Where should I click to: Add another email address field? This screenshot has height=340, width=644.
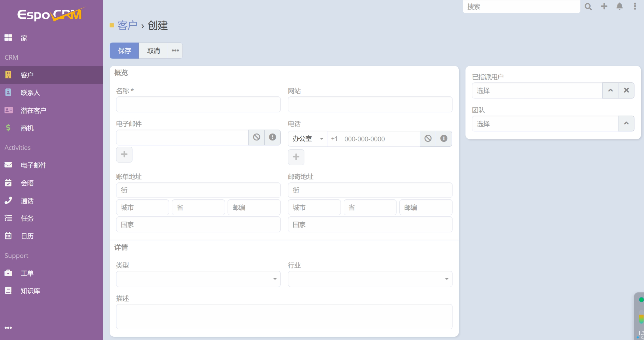tap(124, 154)
